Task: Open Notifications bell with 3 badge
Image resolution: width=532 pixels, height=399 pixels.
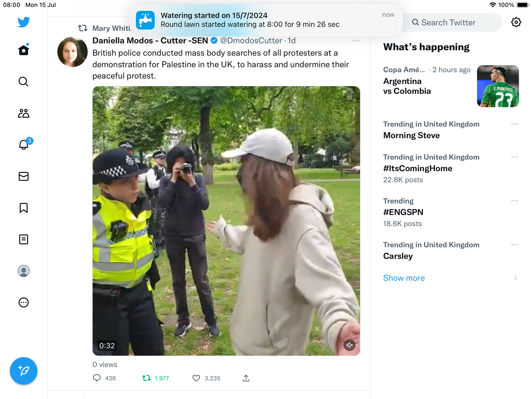Action: [x=24, y=145]
